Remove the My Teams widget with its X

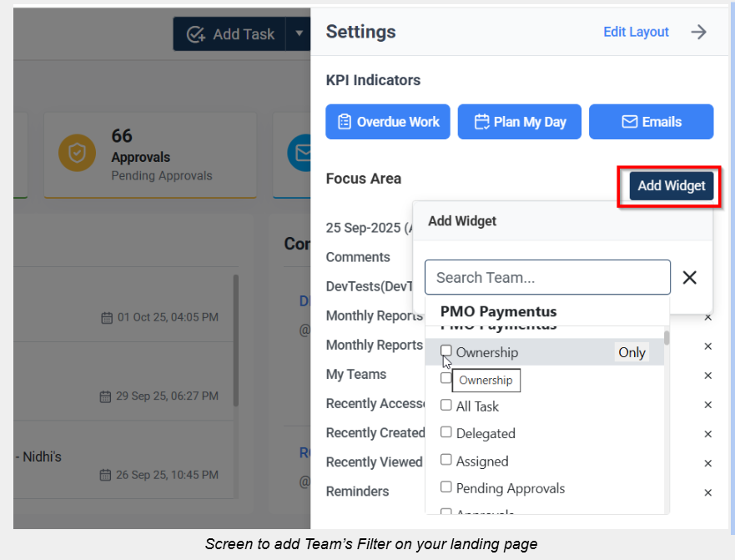tap(707, 376)
